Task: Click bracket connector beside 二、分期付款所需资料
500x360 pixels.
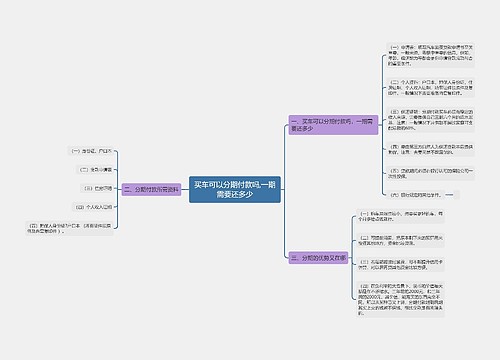Action: coord(116,189)
